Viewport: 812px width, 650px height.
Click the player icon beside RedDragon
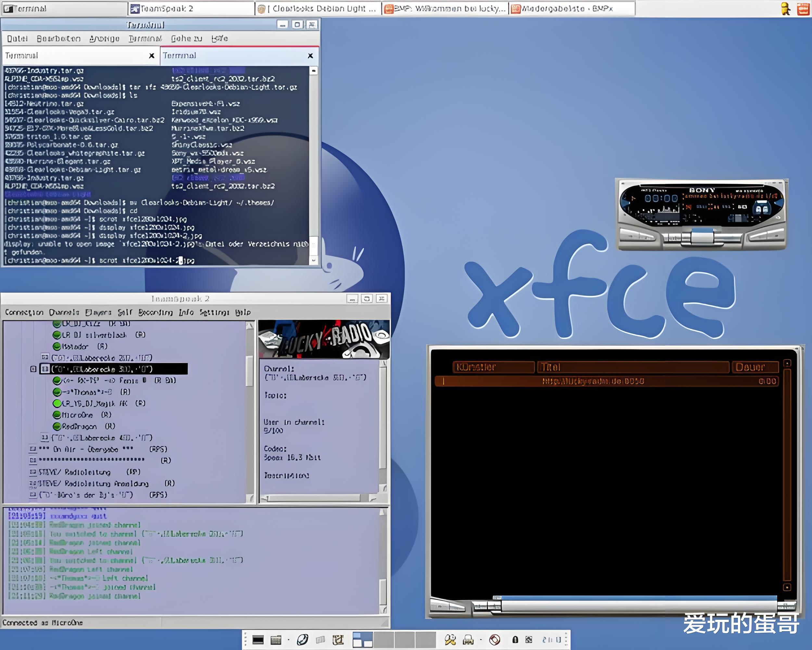pyautogui.click(x=57, y=426)
